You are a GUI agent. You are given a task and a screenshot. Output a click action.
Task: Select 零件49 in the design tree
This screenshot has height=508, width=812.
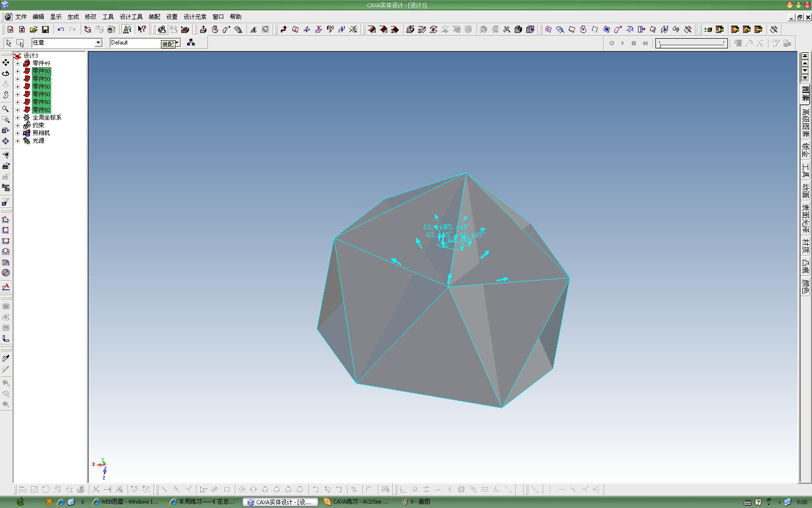[41, 63]
